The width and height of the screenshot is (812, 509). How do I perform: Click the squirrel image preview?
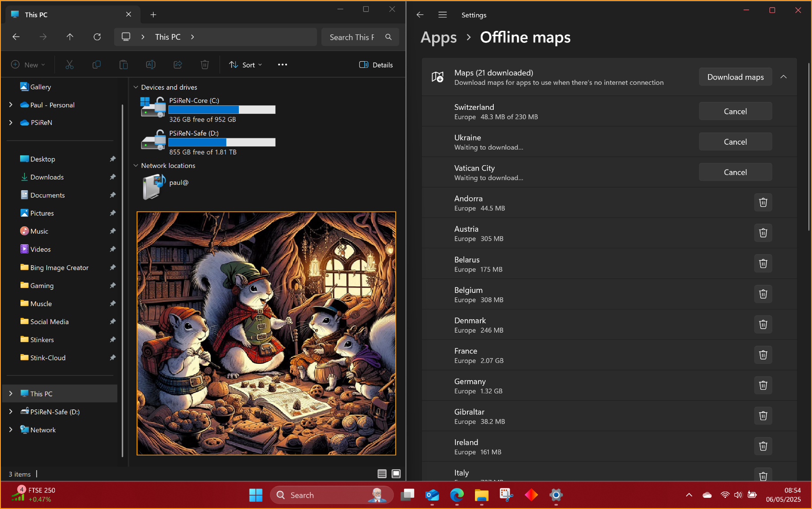coord(266,333)
